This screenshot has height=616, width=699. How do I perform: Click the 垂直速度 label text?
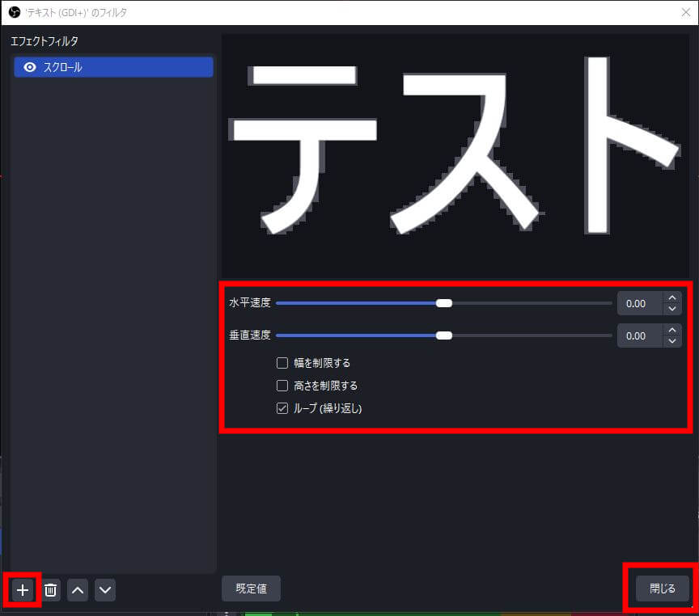point(250,335)
